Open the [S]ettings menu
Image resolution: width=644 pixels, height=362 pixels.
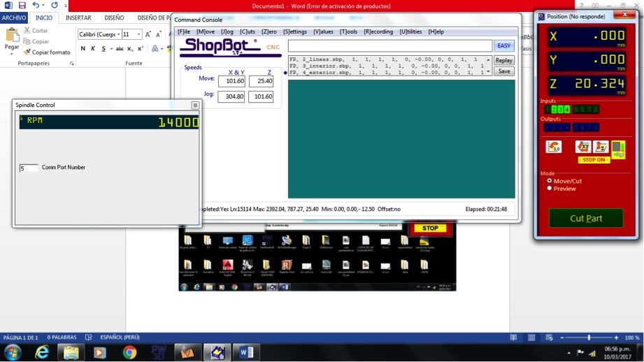point(295,31)
